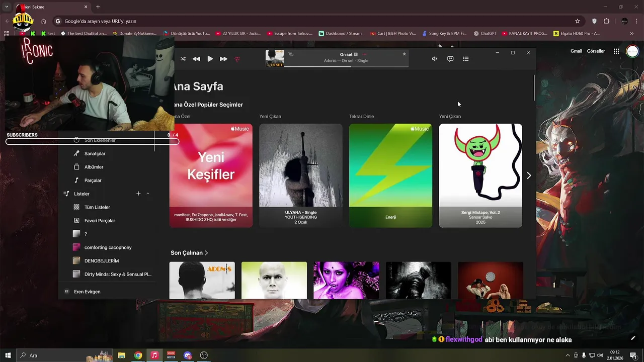
Task: Open Gmail link on new tab page
Action: pos(576,51)
